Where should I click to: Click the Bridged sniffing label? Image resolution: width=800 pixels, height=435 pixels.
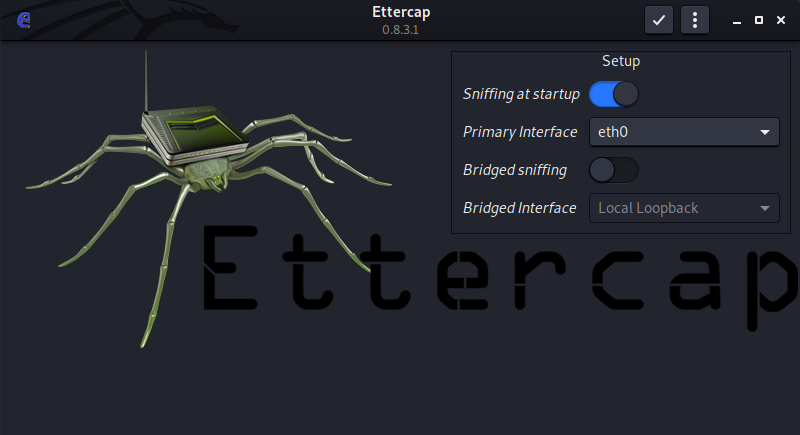pyautogui.click(x=515, y=170)
